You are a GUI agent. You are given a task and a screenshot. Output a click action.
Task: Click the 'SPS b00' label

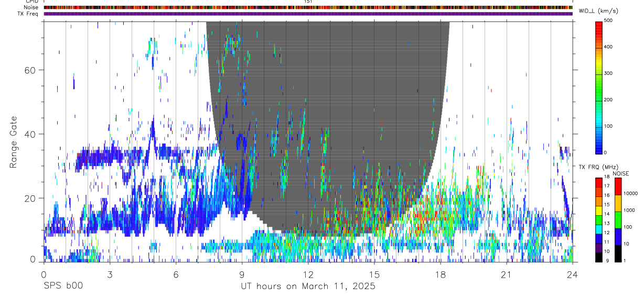click(x=63, y=287)
